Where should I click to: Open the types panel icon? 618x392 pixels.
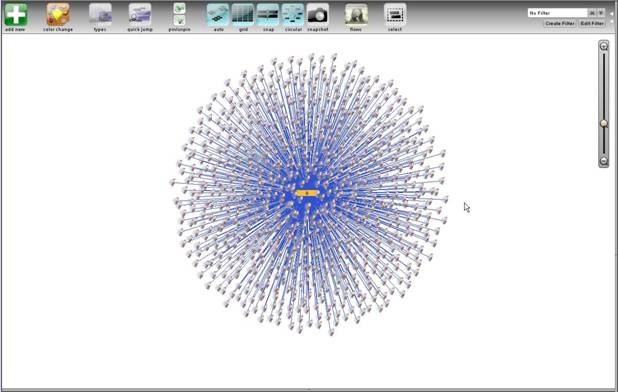click(100, 15)
